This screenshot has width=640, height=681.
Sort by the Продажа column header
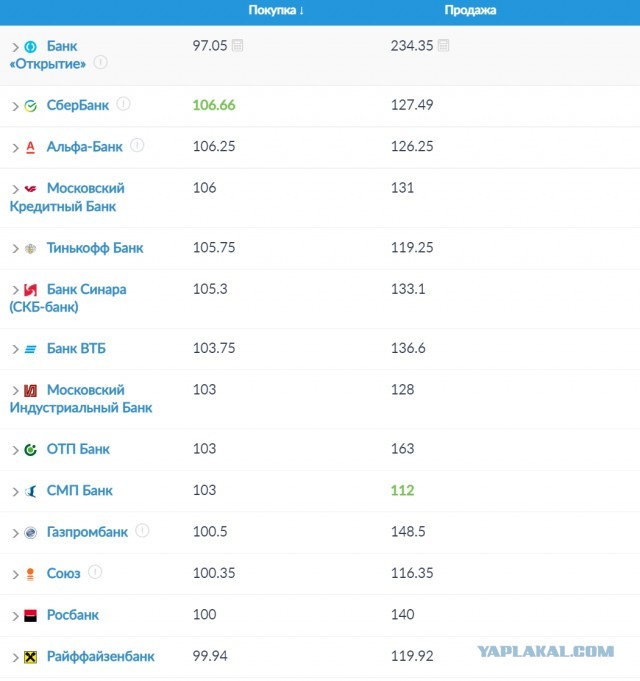click(x=470, y=10)
